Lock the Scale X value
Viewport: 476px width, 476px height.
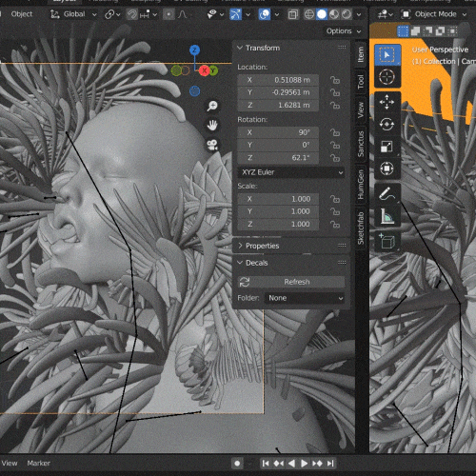[x=335, y=199]
